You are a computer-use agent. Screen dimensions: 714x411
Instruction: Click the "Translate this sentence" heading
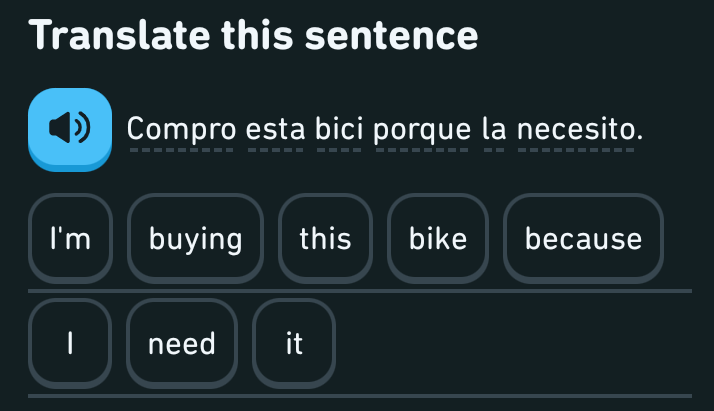point(254,36)
